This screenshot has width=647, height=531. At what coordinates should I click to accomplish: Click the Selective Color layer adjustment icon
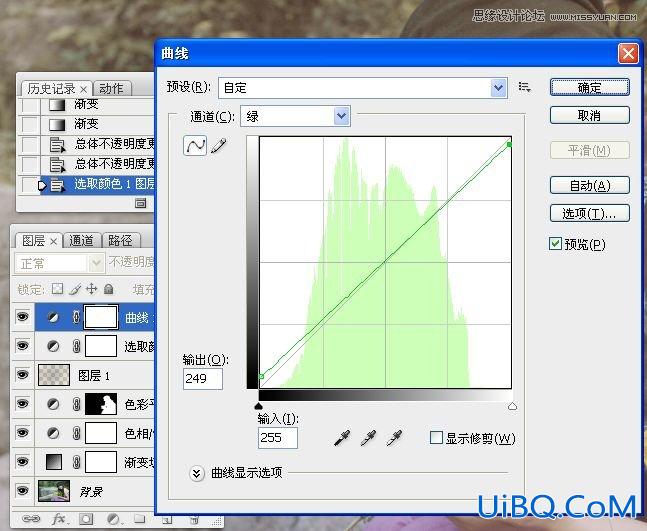53,346
